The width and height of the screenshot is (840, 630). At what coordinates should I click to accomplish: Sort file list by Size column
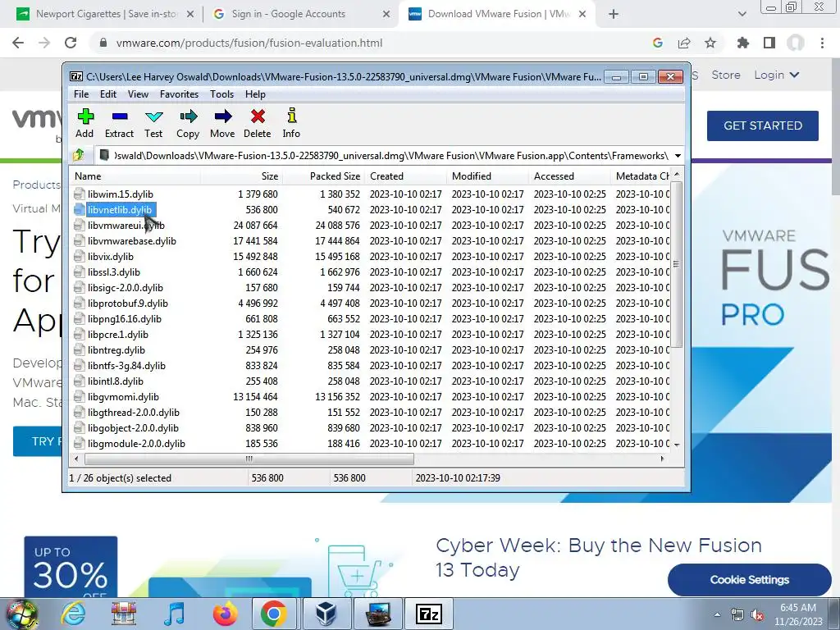point(242,176)
